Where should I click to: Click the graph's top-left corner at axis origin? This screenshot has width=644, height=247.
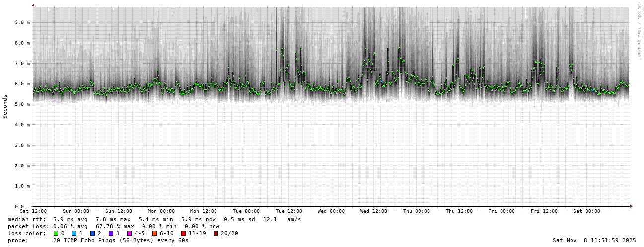33,7
